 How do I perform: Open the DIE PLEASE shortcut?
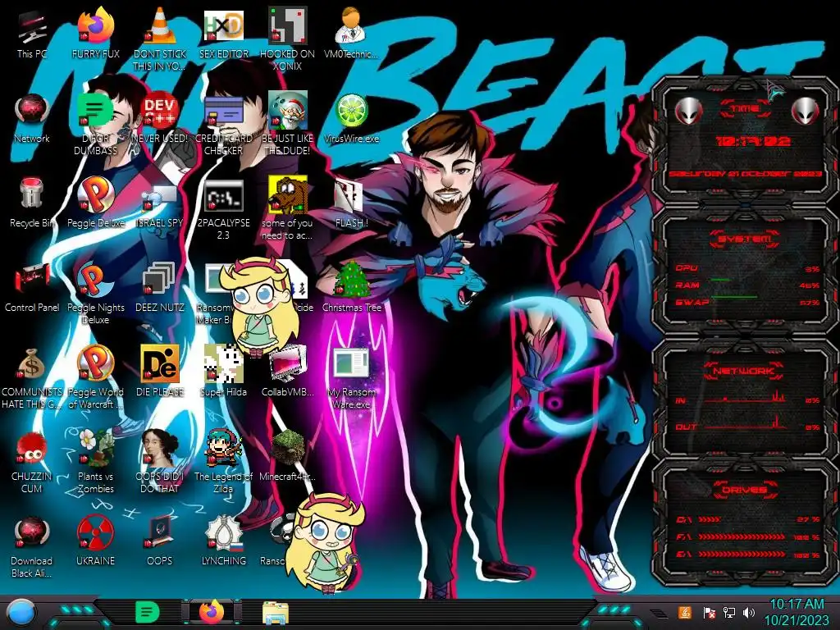pos(160,372)
